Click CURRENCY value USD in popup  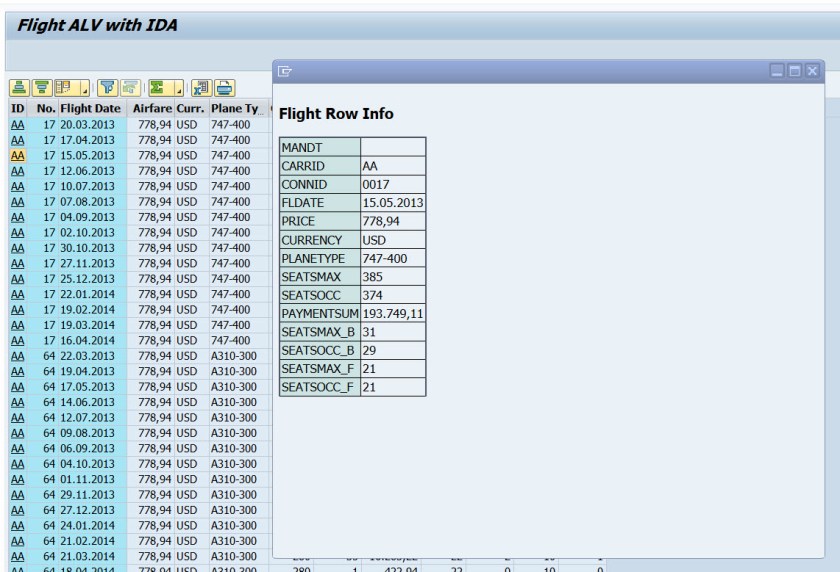(x=393, y=239)
